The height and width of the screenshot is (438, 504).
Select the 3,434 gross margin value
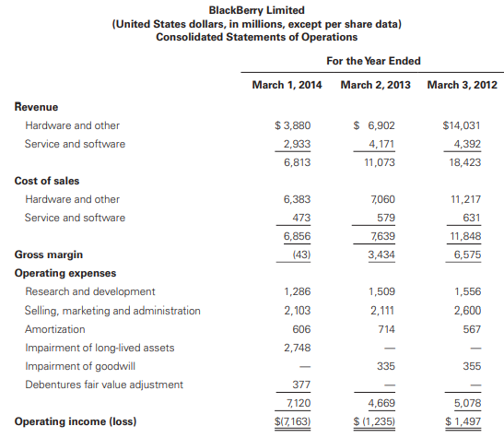click(381, 255)
